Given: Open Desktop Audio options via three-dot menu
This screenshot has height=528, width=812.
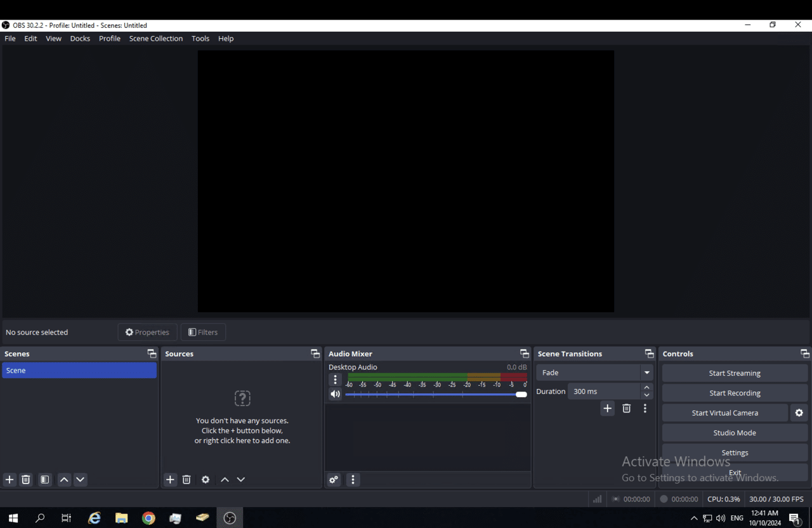Looking at the screenshot, I should [x=335, y=379].
